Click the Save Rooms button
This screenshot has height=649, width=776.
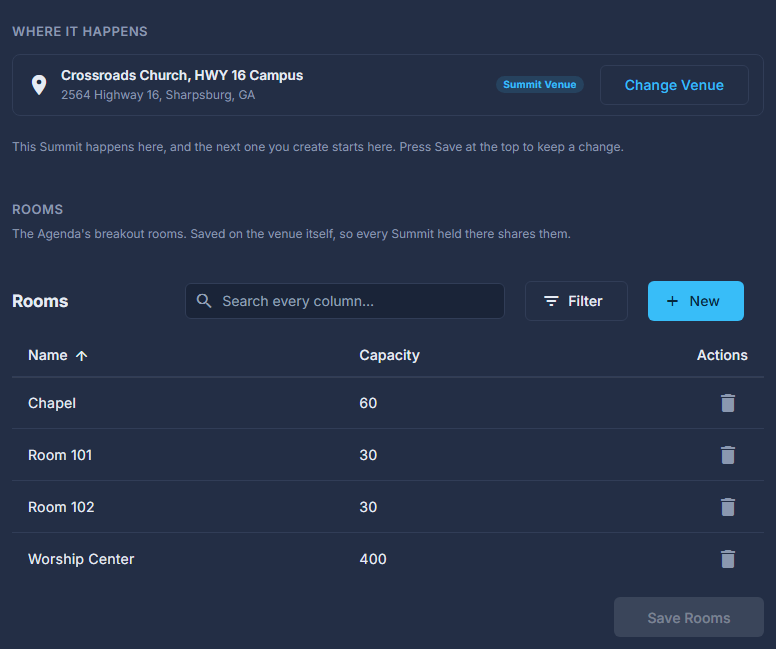688,617
